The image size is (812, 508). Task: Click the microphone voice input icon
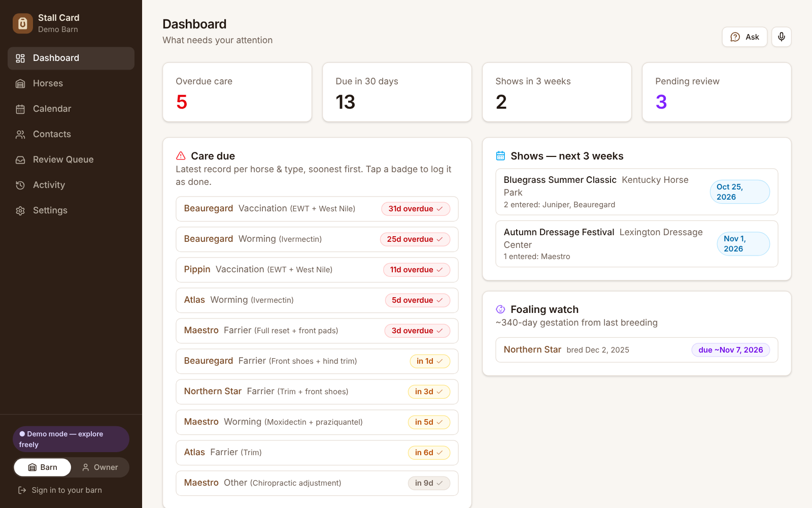pyautogui.click(x=782, y=37)
